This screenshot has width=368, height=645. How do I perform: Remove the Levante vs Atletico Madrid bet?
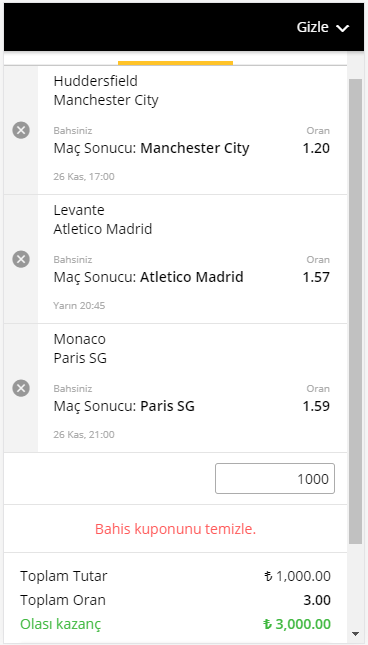21,259
